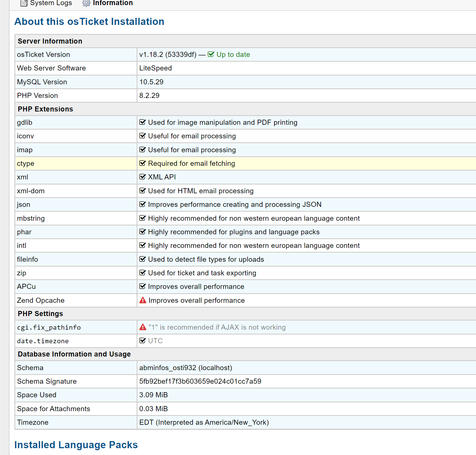Click the check mark in the ctype row
476x455 pixels.
(143, 163)
